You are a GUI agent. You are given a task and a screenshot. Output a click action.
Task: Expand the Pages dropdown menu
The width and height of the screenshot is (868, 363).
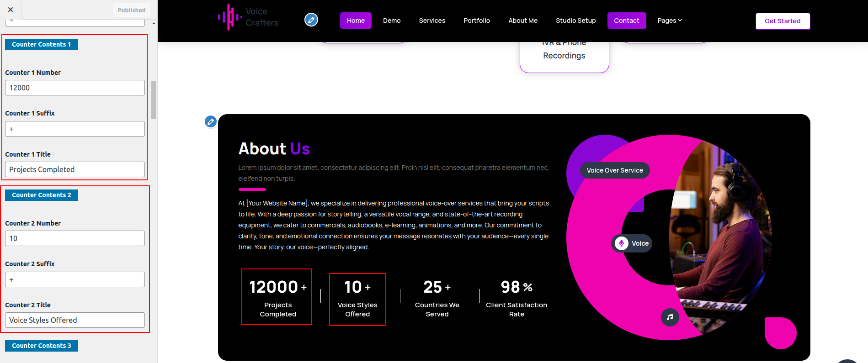point(669,21)
